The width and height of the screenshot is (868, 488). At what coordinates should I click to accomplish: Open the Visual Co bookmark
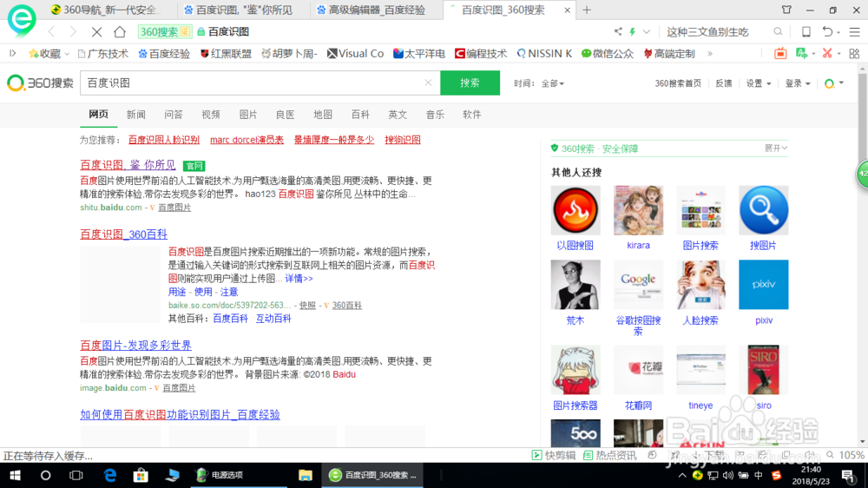click(x=355, y=54)
